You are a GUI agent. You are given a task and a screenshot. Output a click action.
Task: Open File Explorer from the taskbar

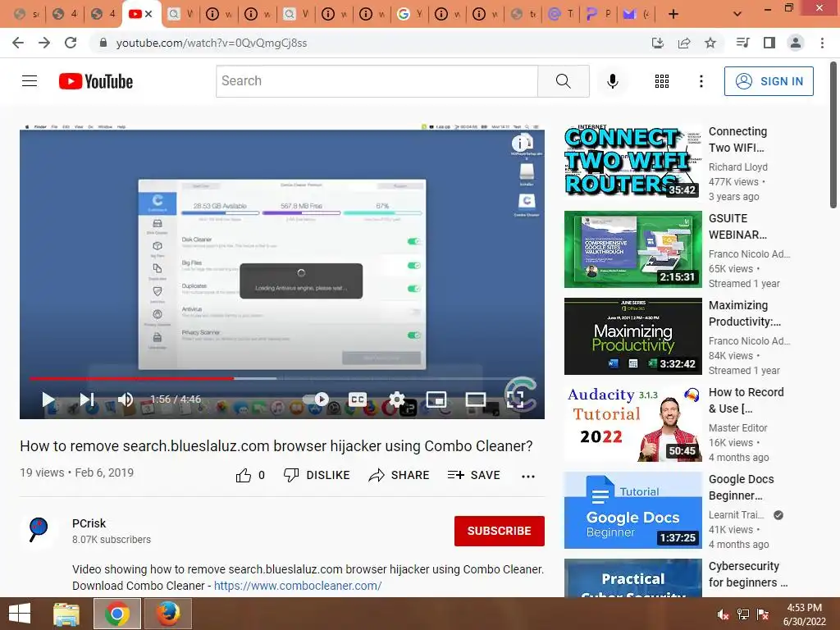click(66, 614)
